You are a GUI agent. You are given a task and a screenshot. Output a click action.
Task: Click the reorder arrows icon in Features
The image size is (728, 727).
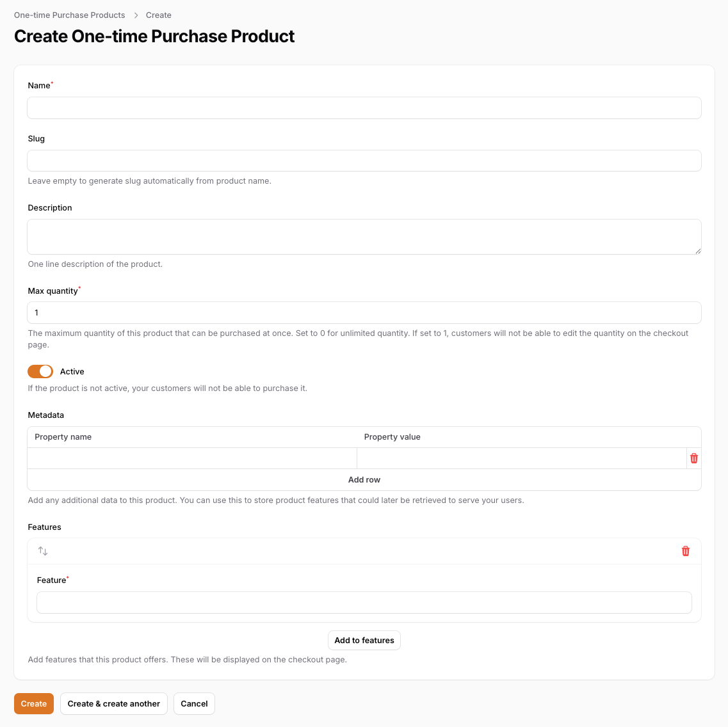43,551
